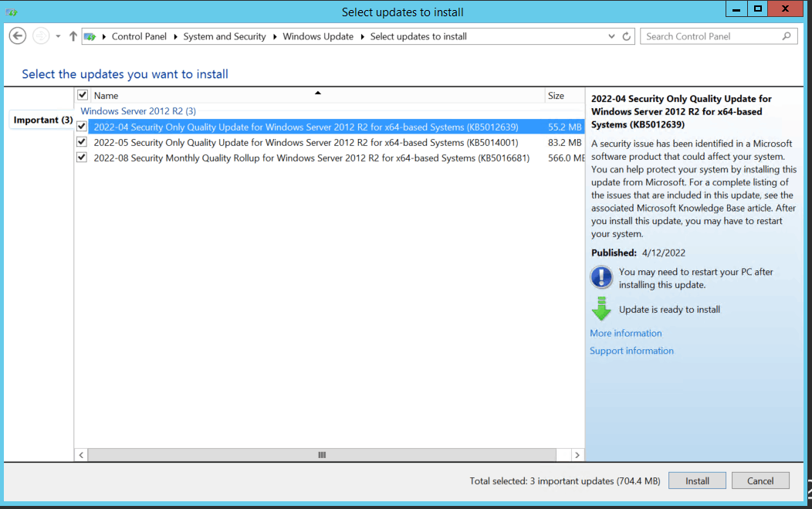Refresh the page with the refresh icon
Viewport: 812px width, 509px height.
(x=627, y=36)
